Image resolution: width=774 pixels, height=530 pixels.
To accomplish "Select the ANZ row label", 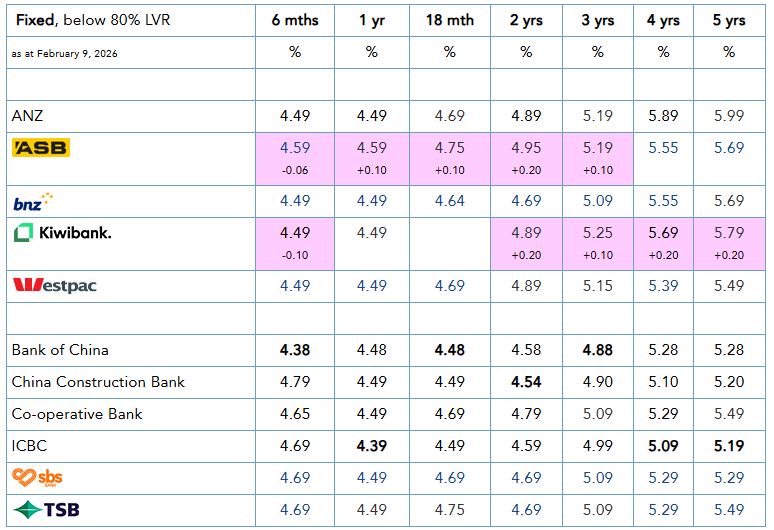I will click(x=27, y=115).
